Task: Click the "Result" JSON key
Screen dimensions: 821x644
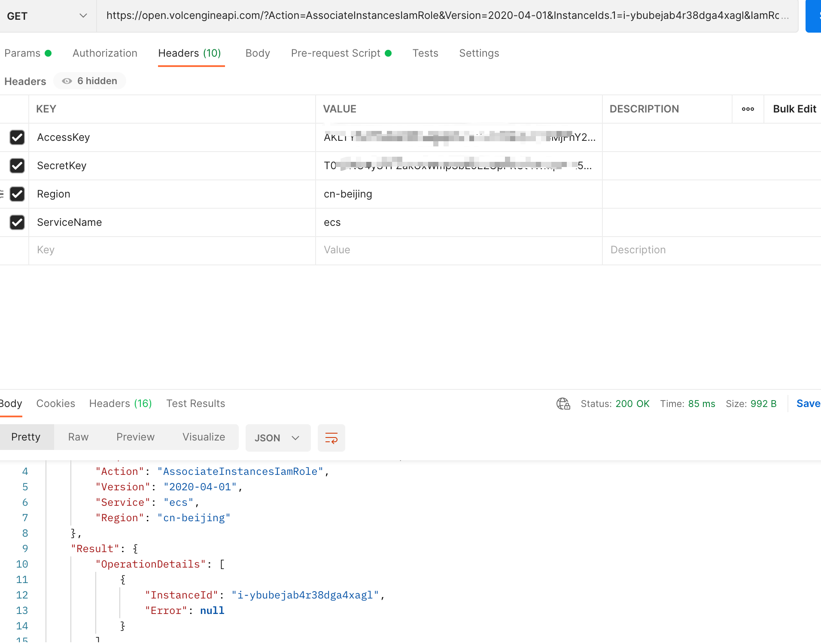Action: click(x=95, y=549)
